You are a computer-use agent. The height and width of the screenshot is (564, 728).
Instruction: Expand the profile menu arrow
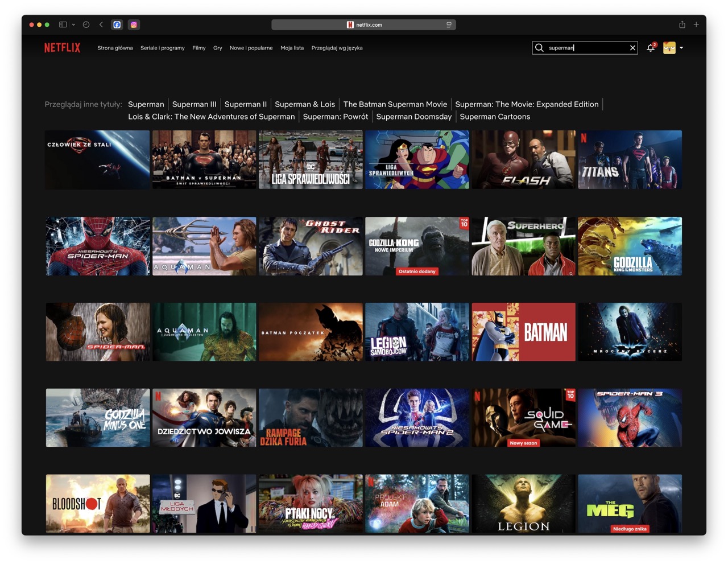pos(681,48)
